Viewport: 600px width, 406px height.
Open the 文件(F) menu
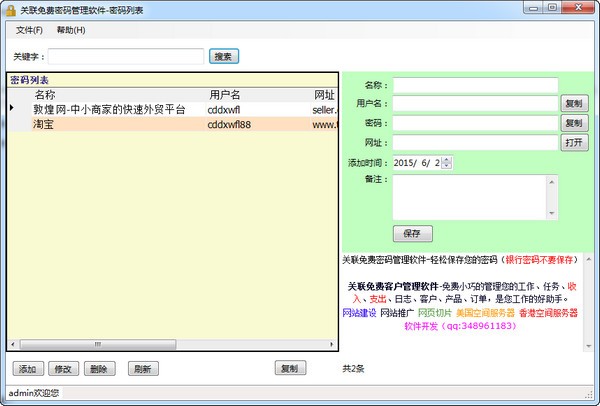click(29, 30)
